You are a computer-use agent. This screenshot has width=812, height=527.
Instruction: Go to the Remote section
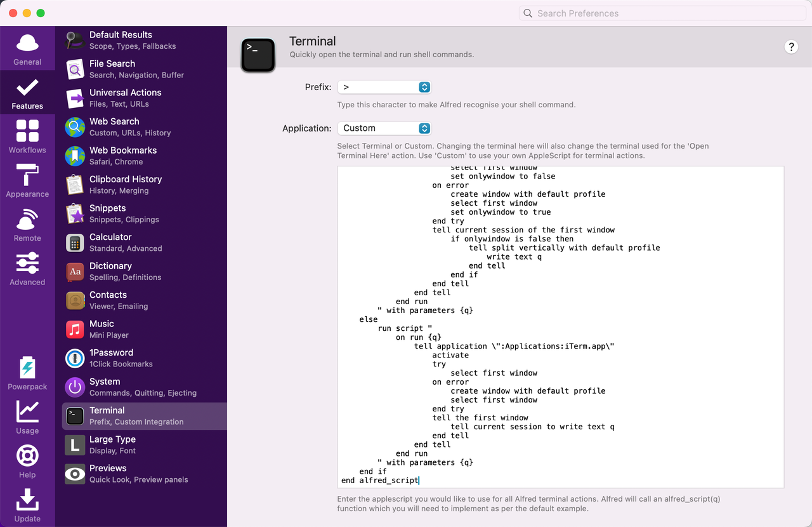[x=27, y=225]
